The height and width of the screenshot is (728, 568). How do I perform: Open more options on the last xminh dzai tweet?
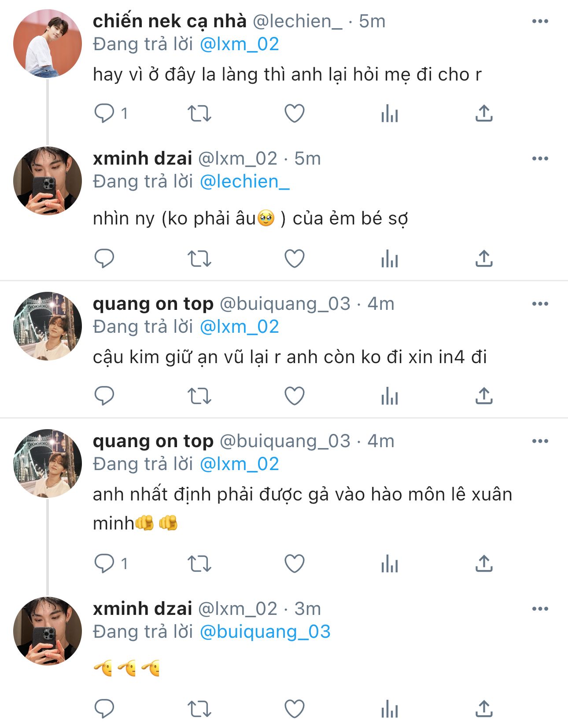(540, 609)
